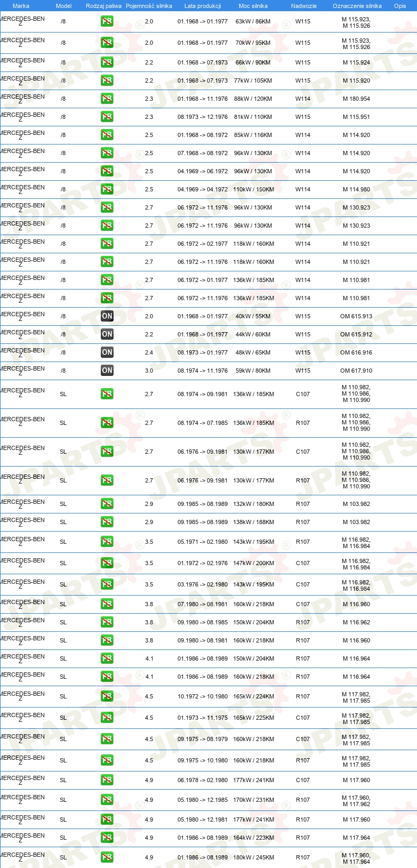Click the engine code M 115.951
417x868 pixels.
(356, 117)
